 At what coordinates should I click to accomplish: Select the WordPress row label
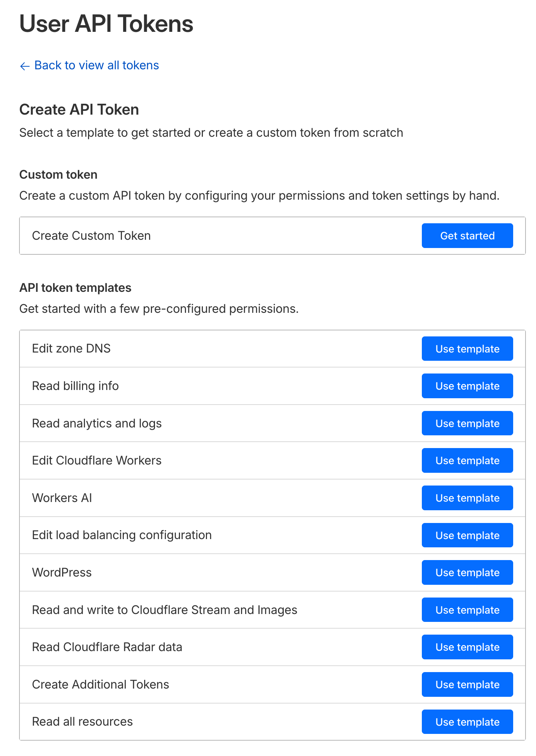pyautogui.click(x=62, y=572)
